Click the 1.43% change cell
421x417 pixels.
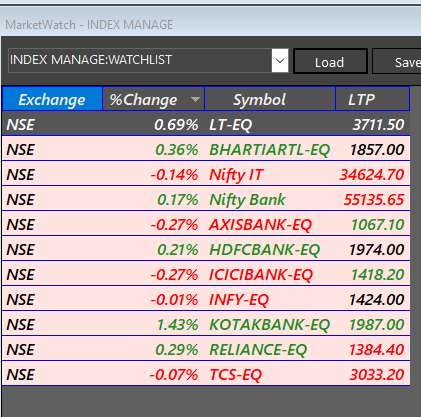(x=153, y=324)
